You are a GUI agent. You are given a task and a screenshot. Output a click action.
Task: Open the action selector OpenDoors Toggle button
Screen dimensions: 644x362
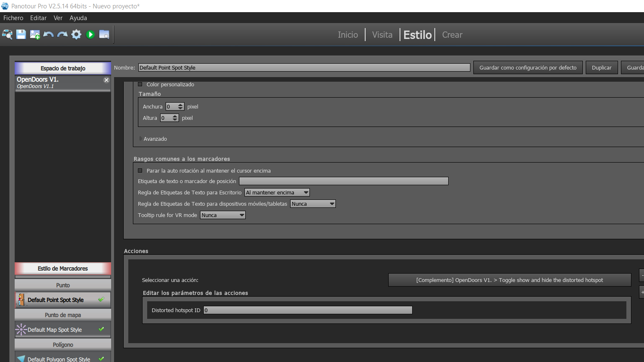(x=509, y=280)
